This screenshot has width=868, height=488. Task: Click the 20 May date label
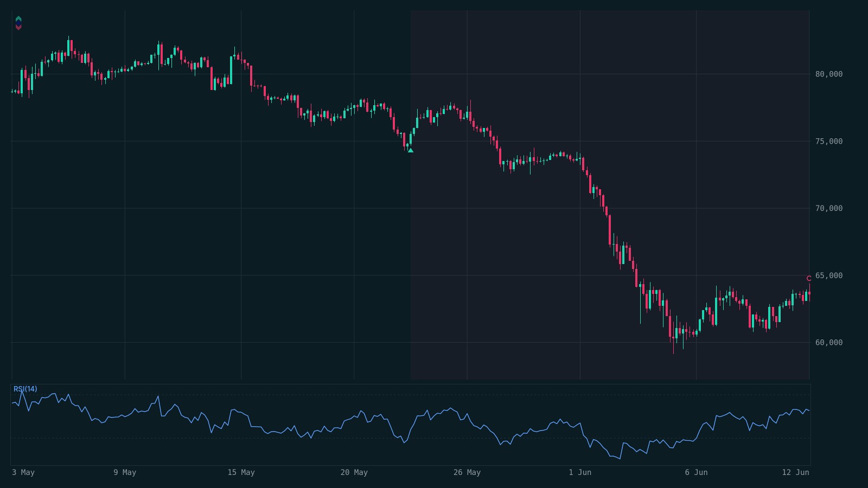pyautogui.click(x=354, y=472)
